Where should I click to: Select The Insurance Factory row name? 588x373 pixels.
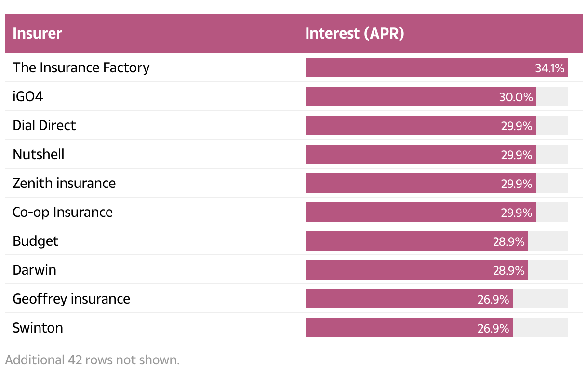[x=81, y=67]
